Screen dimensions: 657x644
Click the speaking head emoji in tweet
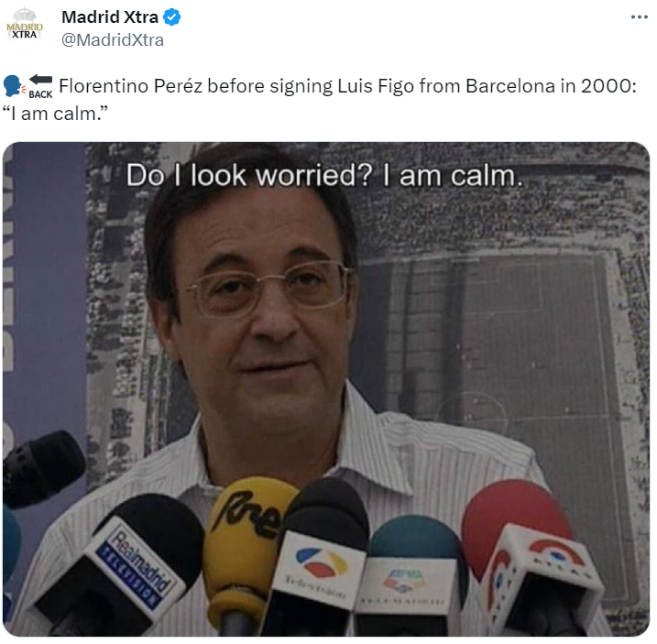pyautogui.click(x=15, y=86)
